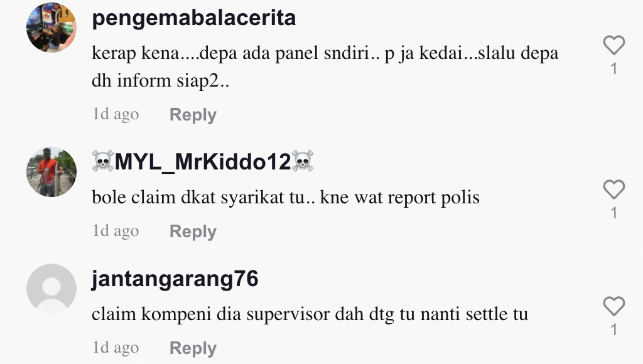Reply to pengemabalacerita's comment

193,115
